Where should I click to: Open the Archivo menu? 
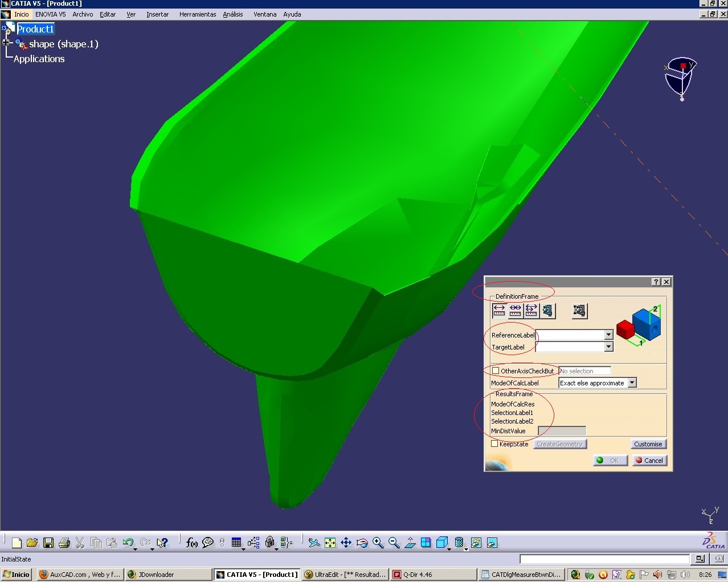pos(83,14)
